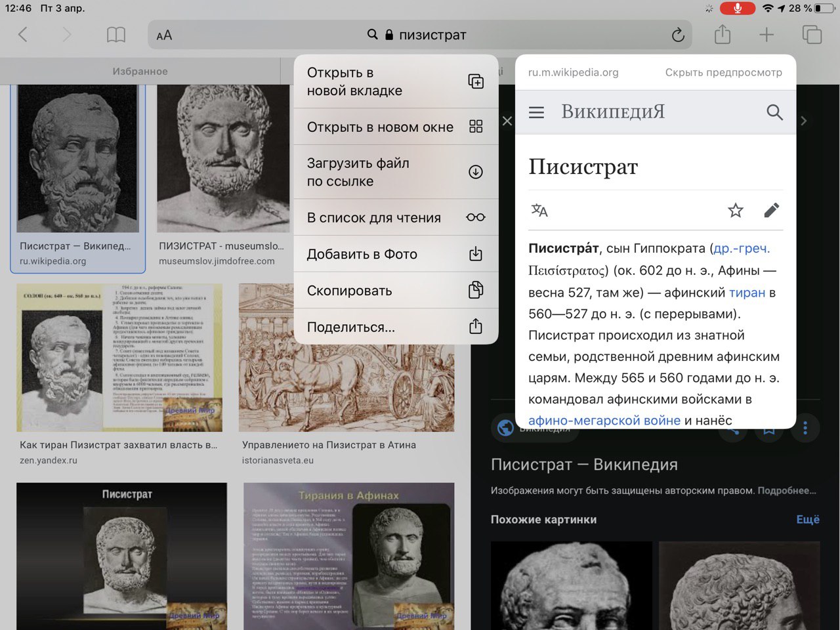Viewport: 840px width, 630px height.
Task: Choose Добавить в Фото
Action: (x=396, y=254)
